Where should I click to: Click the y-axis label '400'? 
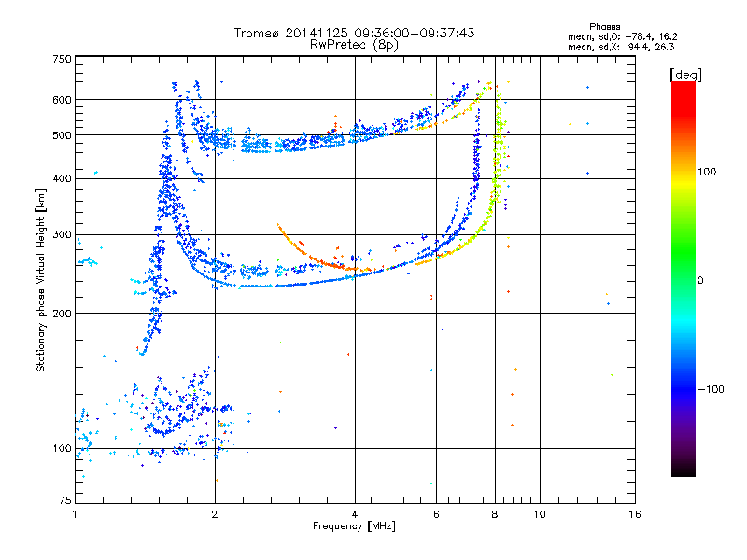pos(62,178)
